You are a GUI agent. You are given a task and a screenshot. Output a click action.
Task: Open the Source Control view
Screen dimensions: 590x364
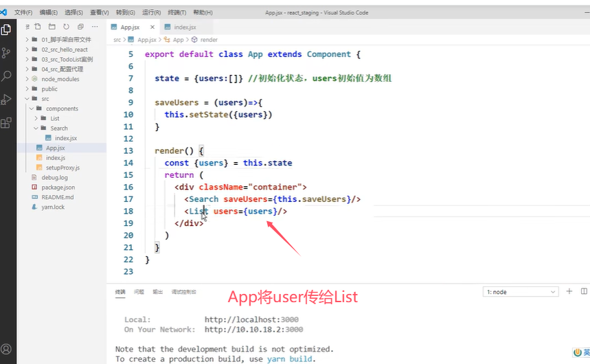coord(6,53)
